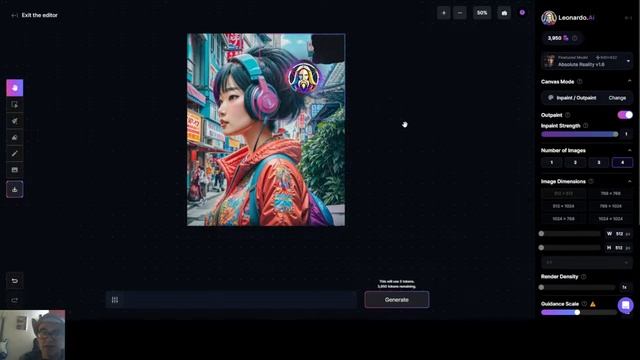Screen dimensions: 640x360
Task: Select the Pan hand tool
Action: click(x=15, y=88)
